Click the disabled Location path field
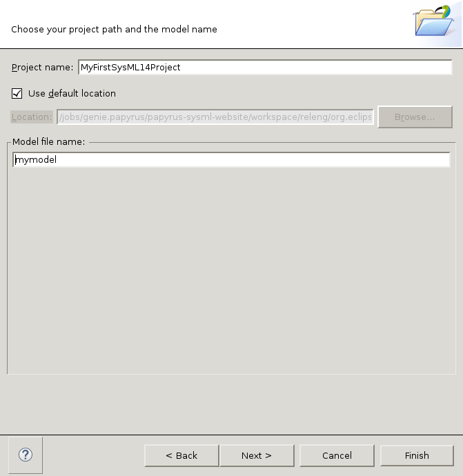The height and width of the screenshot is (476, 463). [215, 117]
